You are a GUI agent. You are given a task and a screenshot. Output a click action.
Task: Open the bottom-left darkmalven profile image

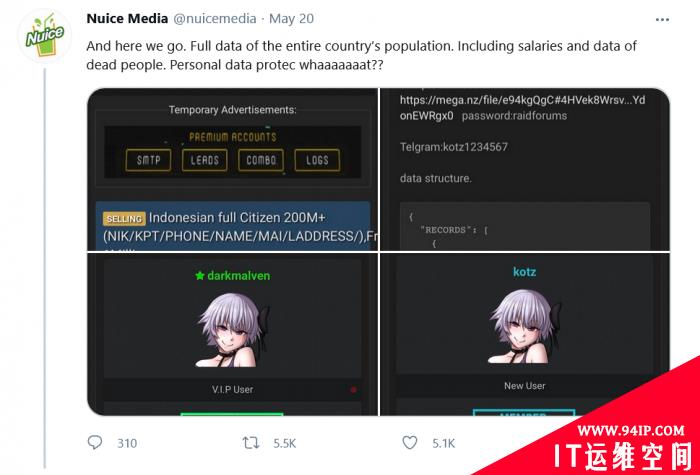pyautogui.click(x=232, y=334)
